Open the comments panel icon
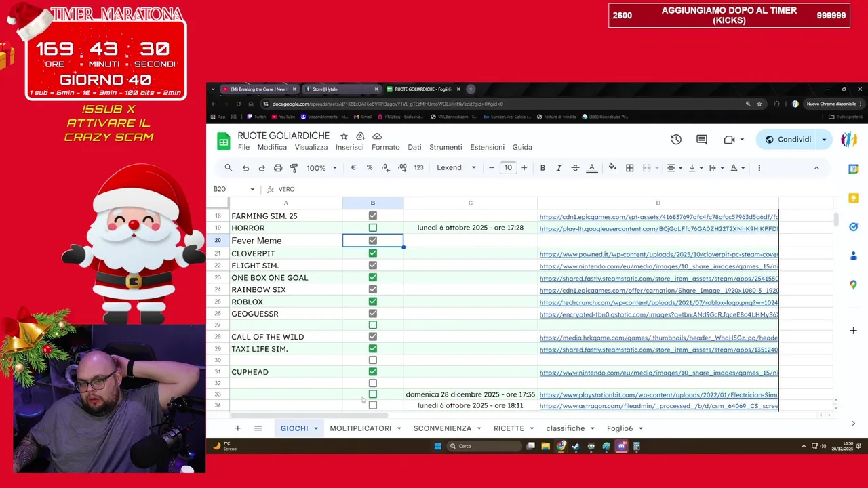The height and width of the screenshot is (488, 868). pos(702,140)
